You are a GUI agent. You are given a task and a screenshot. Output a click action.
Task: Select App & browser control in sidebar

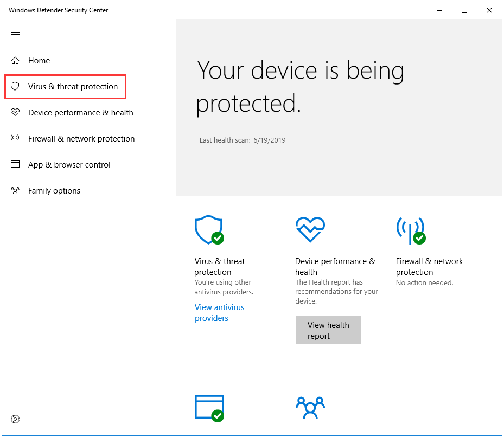tap(69, 165)
